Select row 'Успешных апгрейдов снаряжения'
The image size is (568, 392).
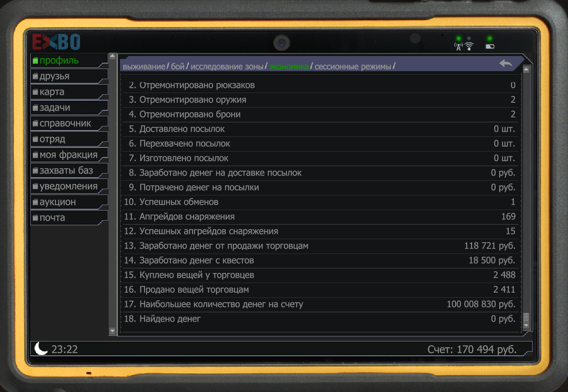pos(320,231)
